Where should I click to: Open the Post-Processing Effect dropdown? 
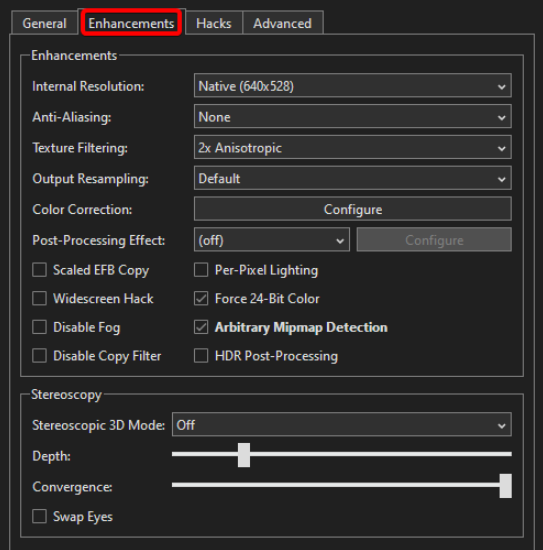click(x=272, y=240)
